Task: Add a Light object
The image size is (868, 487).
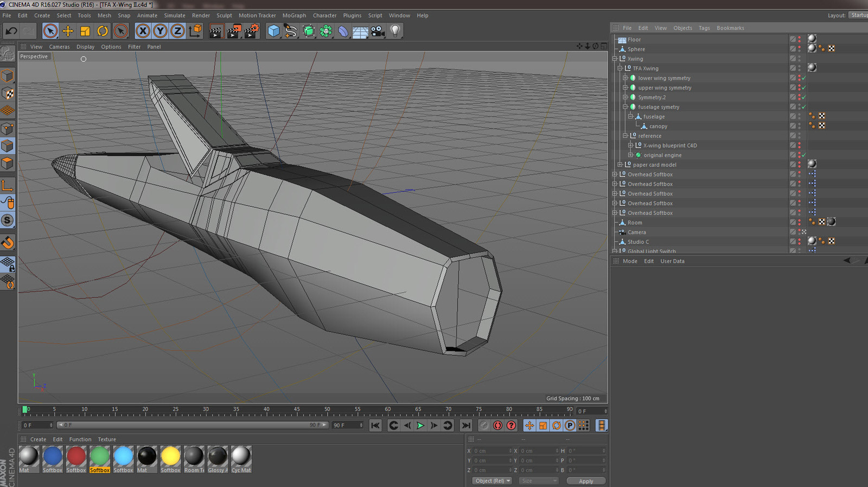Action: (x=395, y=31)
